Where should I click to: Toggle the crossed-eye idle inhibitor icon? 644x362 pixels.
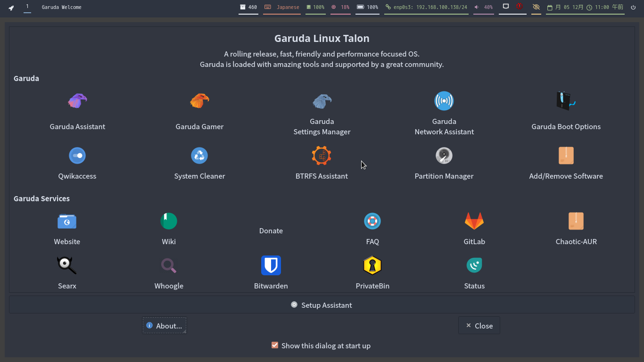[536, 8]
